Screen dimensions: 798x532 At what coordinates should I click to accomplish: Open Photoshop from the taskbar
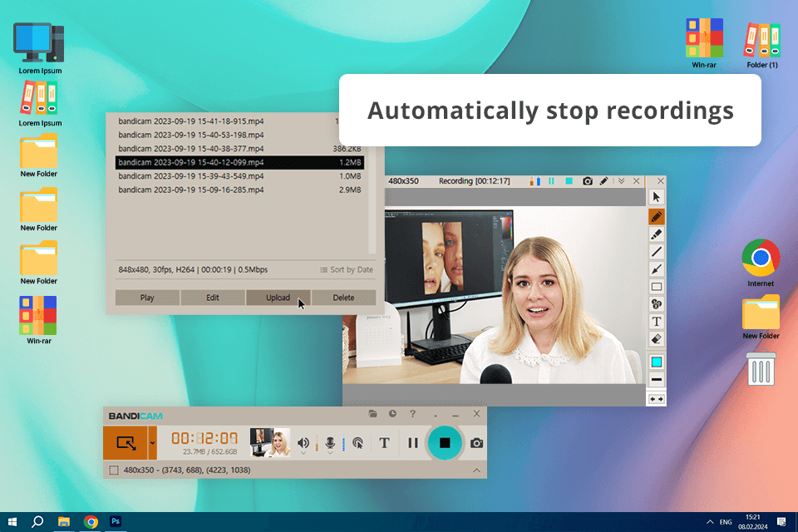point(116,522)
